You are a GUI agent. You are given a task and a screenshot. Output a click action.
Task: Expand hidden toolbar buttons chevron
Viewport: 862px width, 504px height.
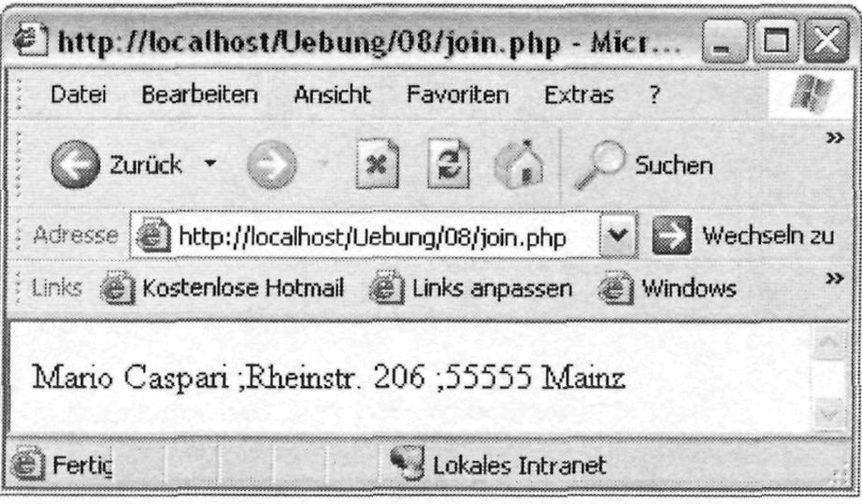coord(835,137)
